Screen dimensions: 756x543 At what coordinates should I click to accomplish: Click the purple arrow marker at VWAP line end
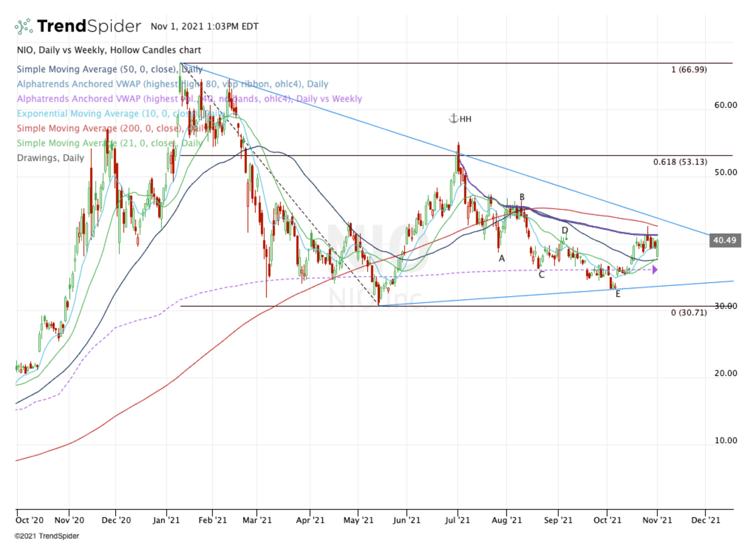coord(655,270)
